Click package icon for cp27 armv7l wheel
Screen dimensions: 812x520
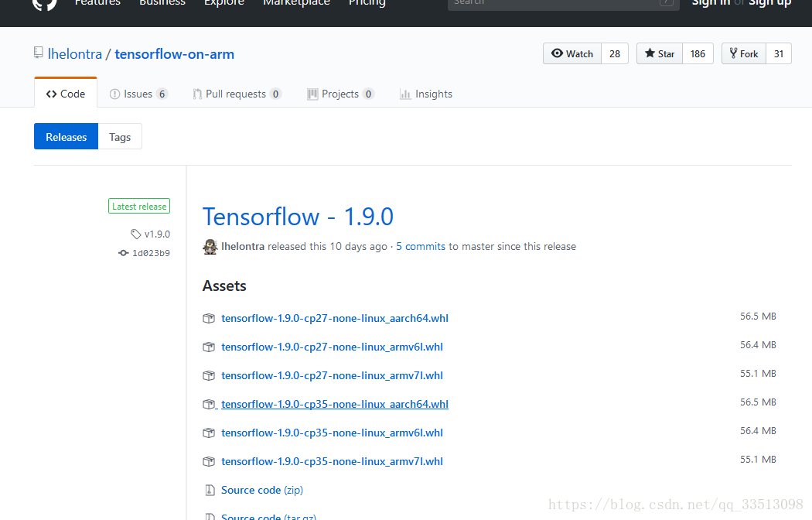[209, 375]
